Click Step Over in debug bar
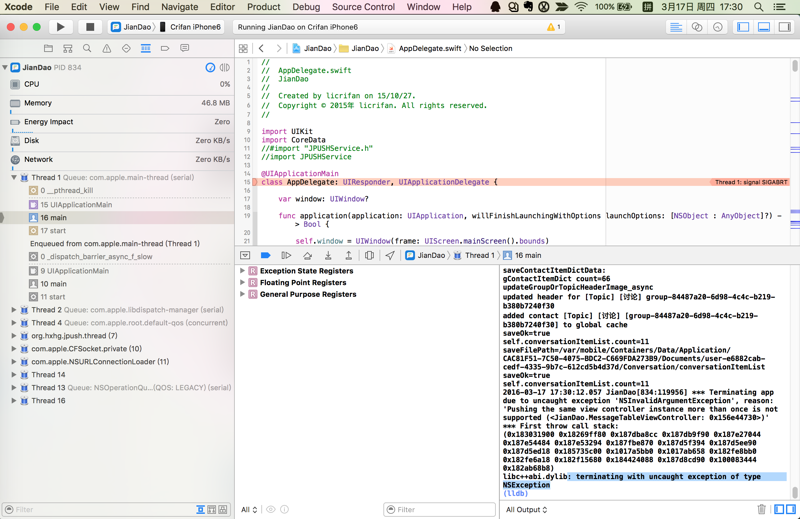Screen dimensions: 800x519 [307, 256]
